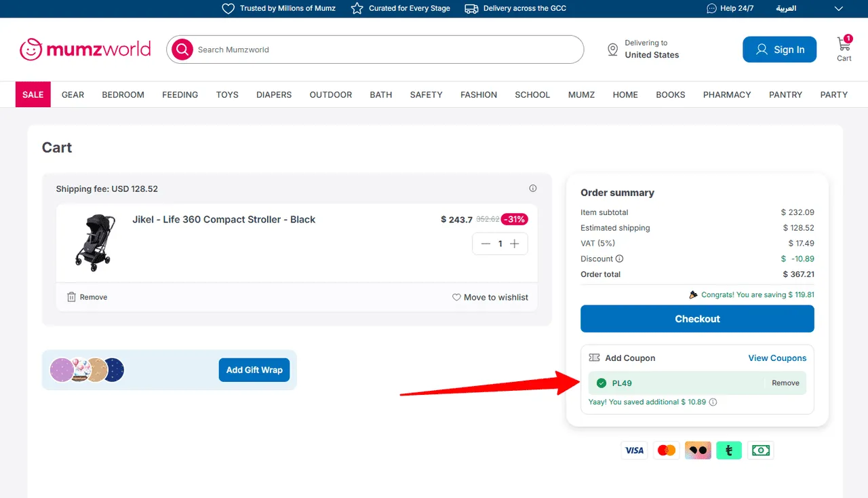Screen dimensions: 868x498
Task: Click the Help 24/7 chat icon
Action: pyautogui.click(x=711, y=9)
